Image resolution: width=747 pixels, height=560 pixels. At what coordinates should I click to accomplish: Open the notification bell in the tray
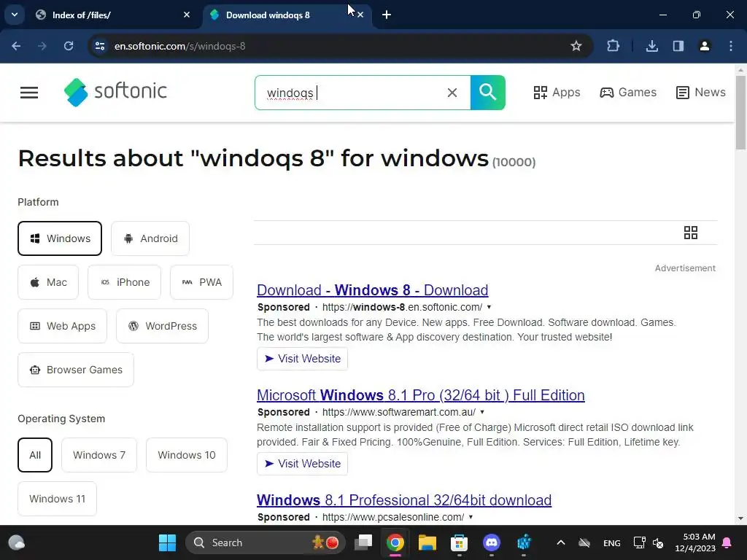tap(727, 542)
